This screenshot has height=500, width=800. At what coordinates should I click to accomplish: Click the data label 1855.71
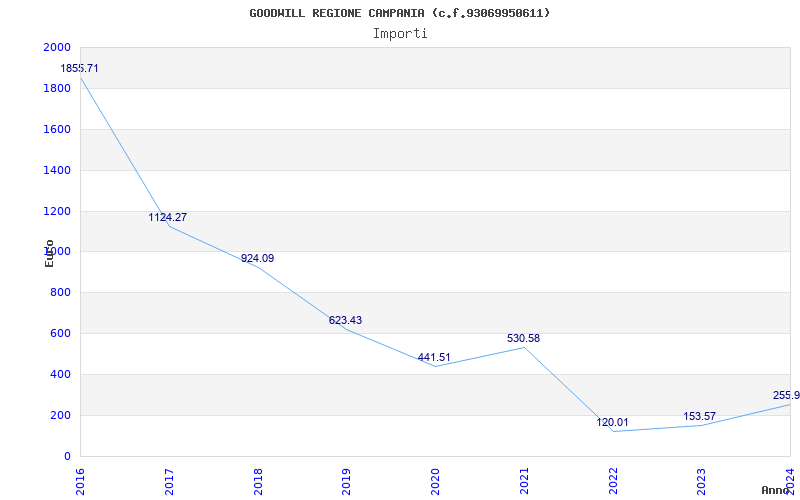tap(79, 68)
